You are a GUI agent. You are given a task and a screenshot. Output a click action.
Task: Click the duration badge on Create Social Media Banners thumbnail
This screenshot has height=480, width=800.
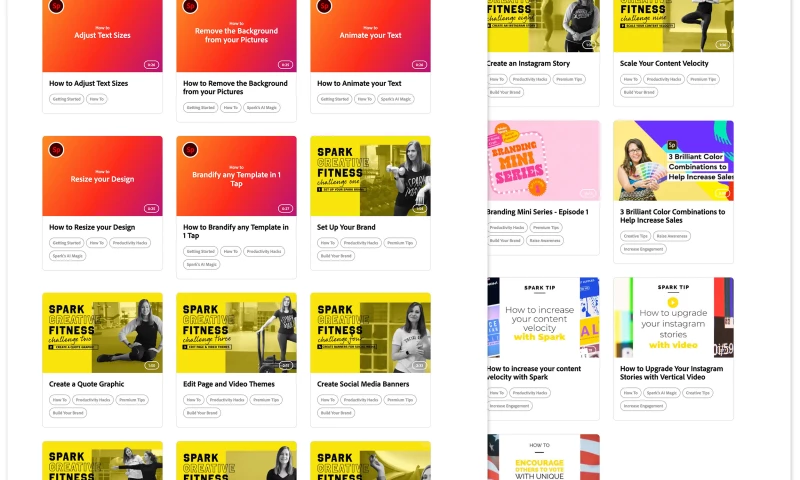tap(419, 366)
